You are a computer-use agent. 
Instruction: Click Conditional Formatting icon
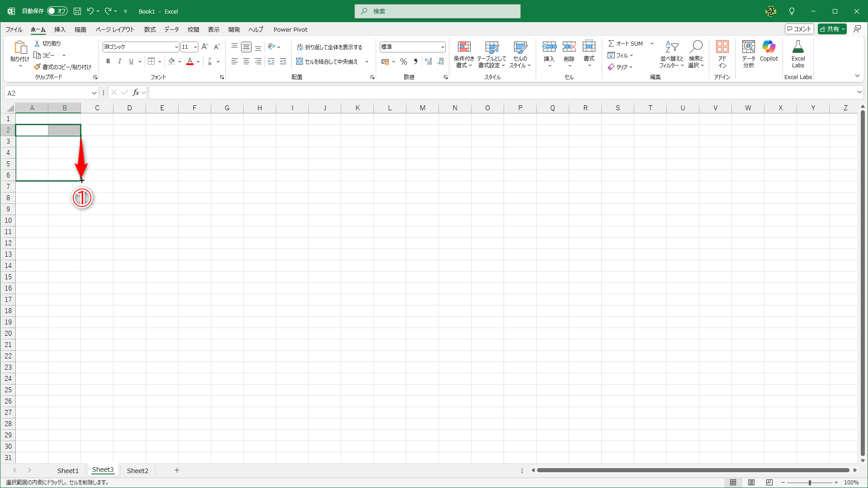pyautogui.click(x=464, y=47)
